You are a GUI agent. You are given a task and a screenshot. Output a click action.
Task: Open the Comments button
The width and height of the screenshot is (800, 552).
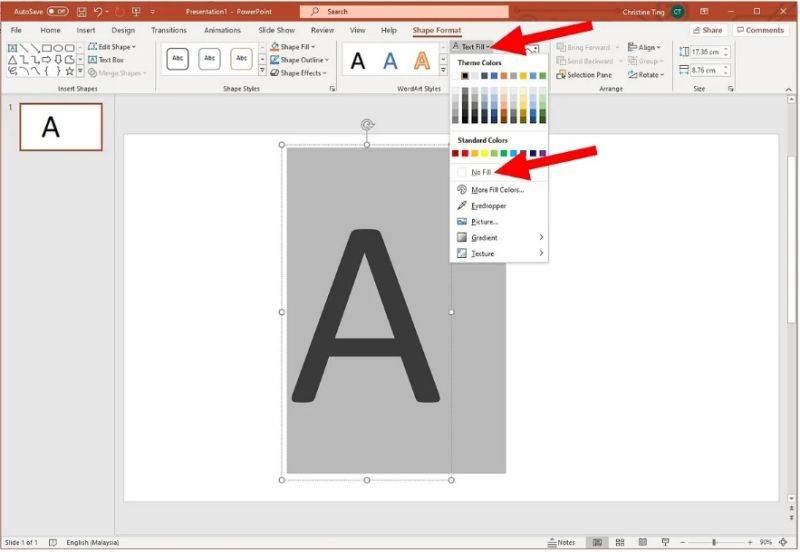point(760,30)
